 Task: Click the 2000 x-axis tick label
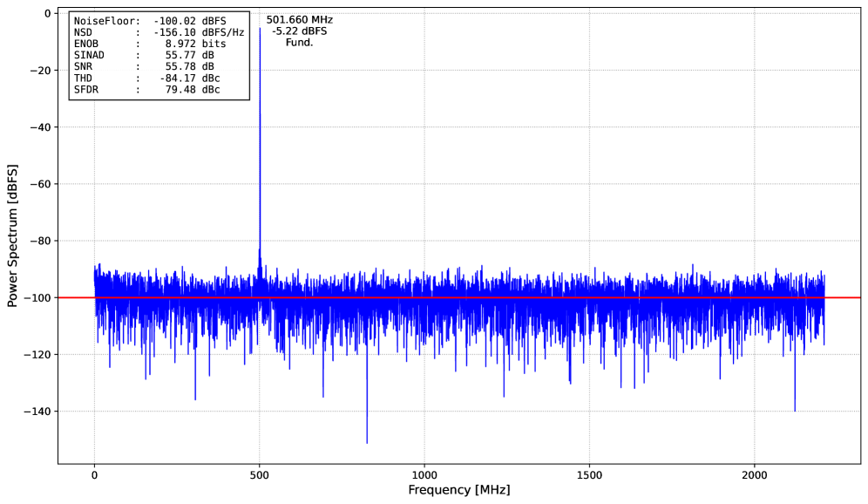coord(755,474)
